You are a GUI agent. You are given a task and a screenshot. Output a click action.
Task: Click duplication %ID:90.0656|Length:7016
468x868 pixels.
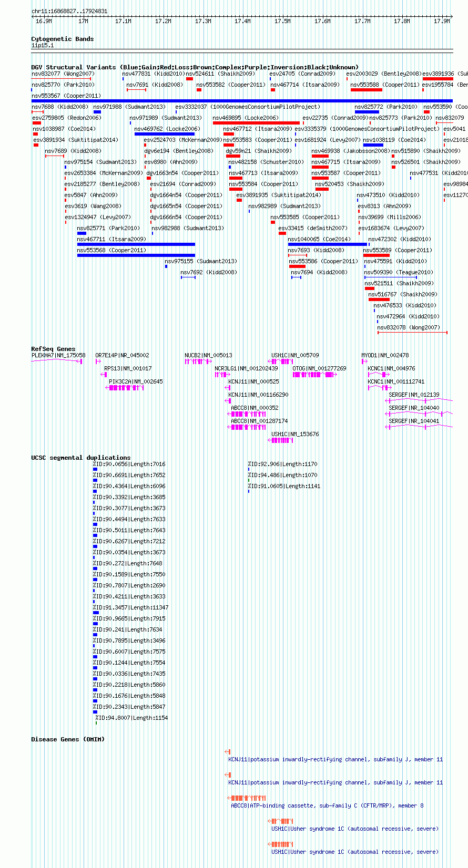pyautogui.click(x=129, y=464)
